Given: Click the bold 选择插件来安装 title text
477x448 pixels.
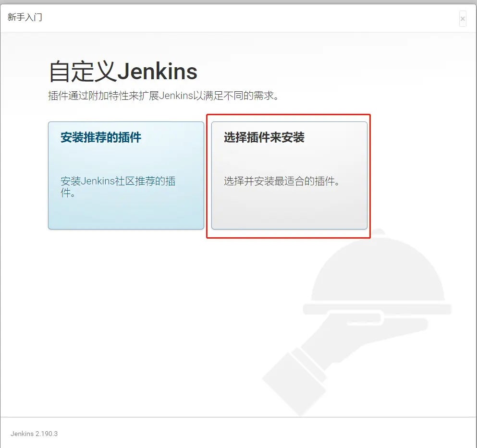Looking at the screenshot, I should click(x=264, y=138).
